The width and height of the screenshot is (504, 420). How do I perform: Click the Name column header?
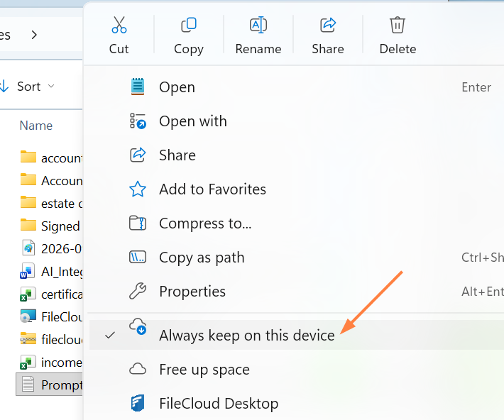pos(36,126)
